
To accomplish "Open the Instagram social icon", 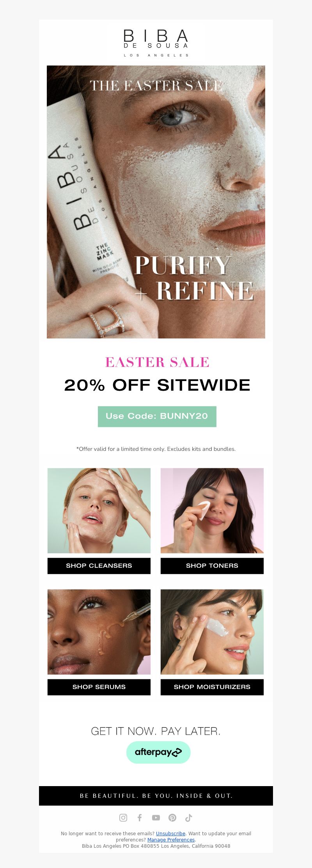I will click(123, 818).
